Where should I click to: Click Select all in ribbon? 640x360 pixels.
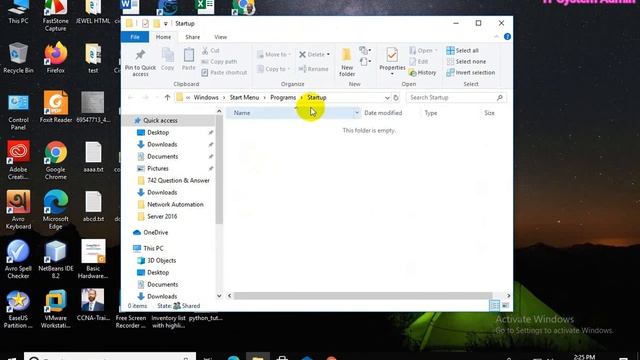pos(462,50)
